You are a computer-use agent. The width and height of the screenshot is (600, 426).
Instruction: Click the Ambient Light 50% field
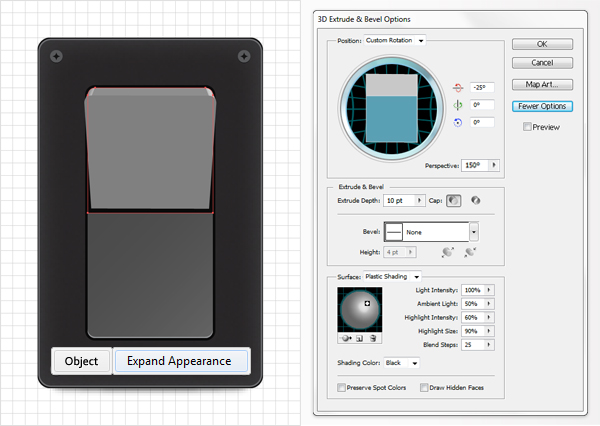pyautogui.click(x=473, y=304)
